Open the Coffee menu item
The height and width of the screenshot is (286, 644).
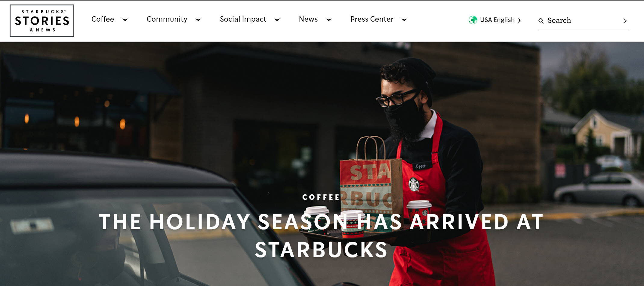pyautogui.click(x=103, y=19)
